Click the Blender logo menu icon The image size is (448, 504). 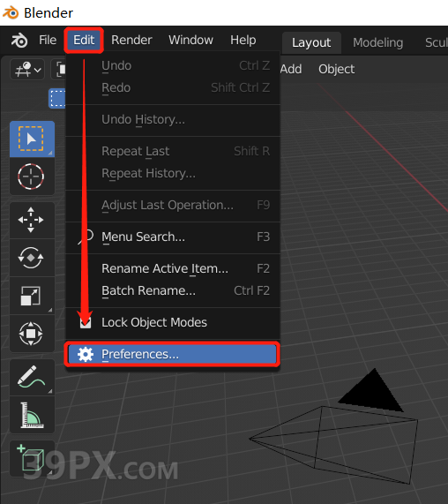tap(19, 41)
